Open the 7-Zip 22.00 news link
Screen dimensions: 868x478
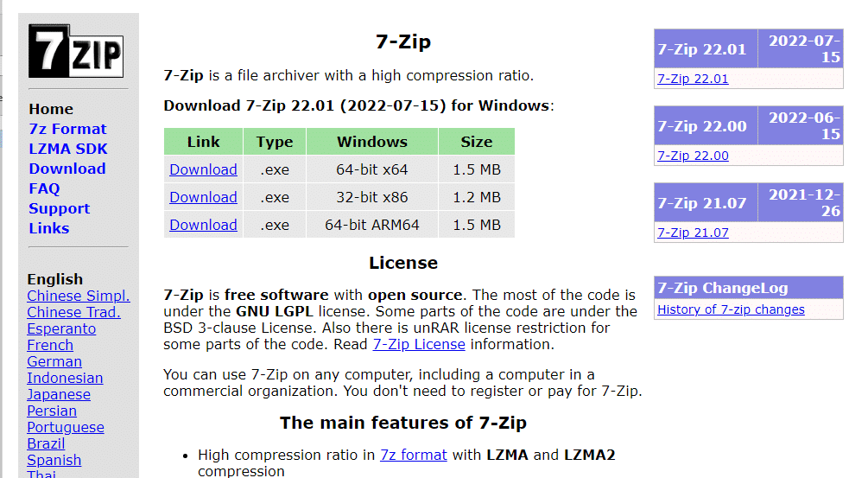tap(693, 156)
